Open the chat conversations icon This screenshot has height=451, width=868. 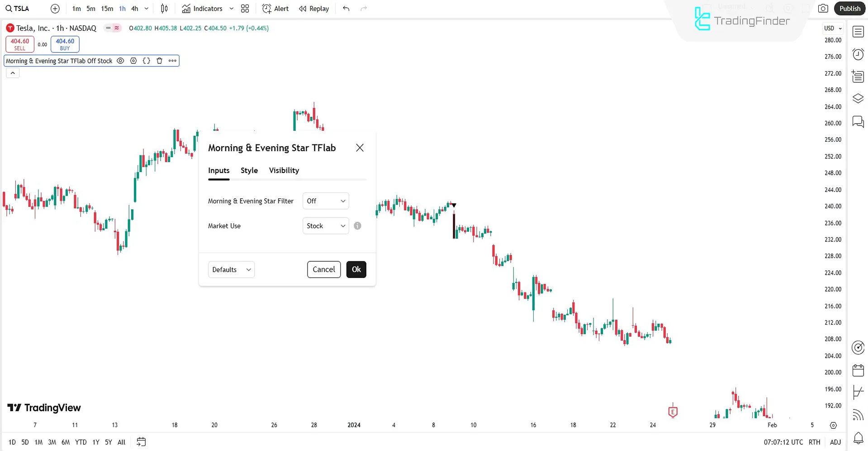pyautogui.click(x=858, y=121)
